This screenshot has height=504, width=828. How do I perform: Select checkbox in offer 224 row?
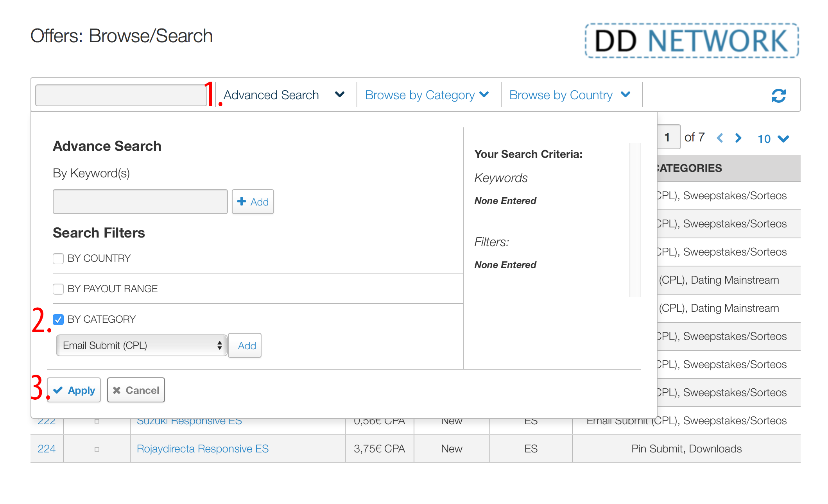[97, 449]
